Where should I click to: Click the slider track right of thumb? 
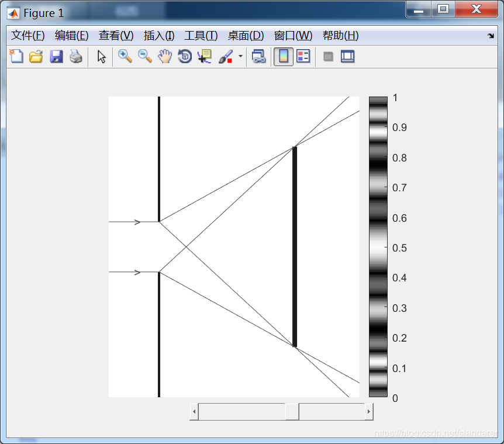coord(332,411)
